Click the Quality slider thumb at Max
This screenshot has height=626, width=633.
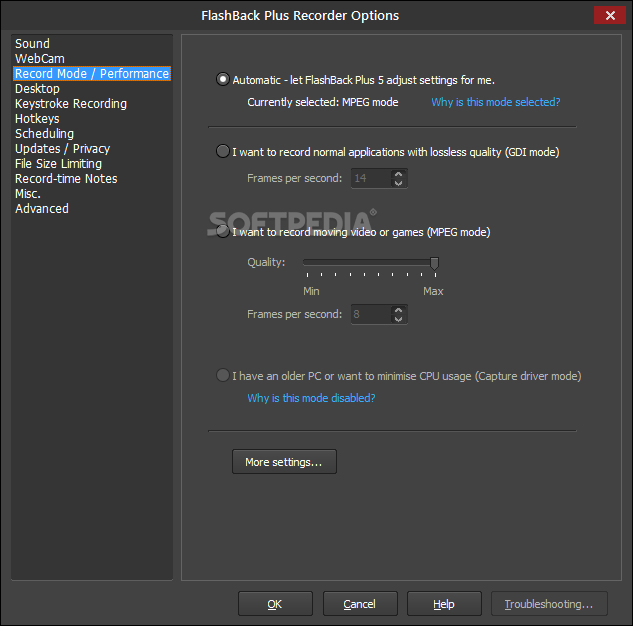tap(434, 263)
